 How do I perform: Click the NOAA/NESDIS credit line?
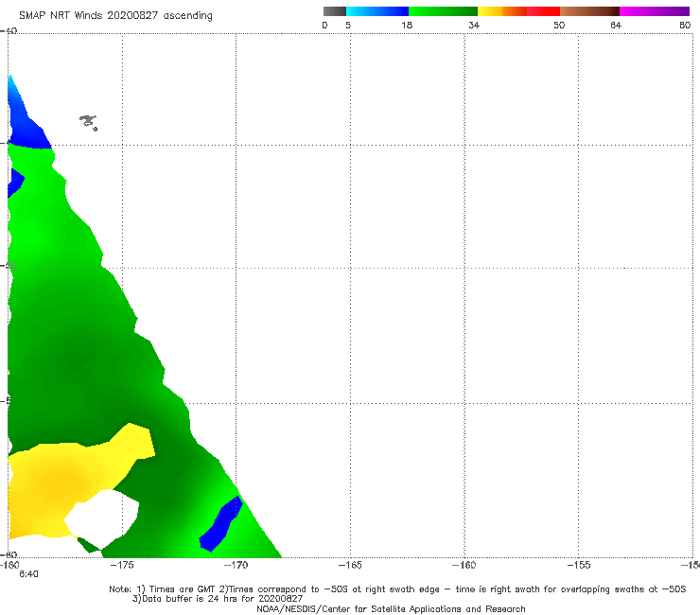pos(391,608)
